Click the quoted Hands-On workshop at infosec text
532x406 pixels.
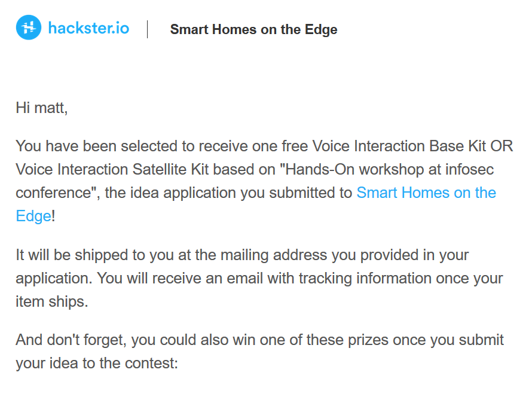[x=387, y=169]
